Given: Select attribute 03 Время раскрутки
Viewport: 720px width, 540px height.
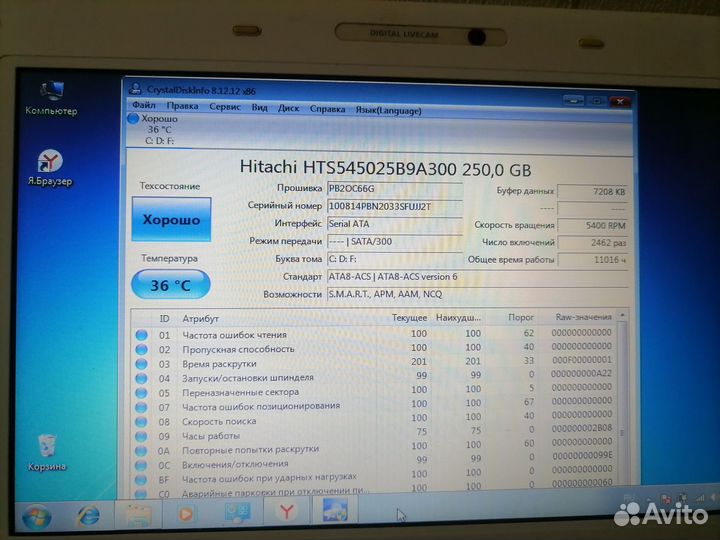Looking at the screenshot, I should coord(374,363).
